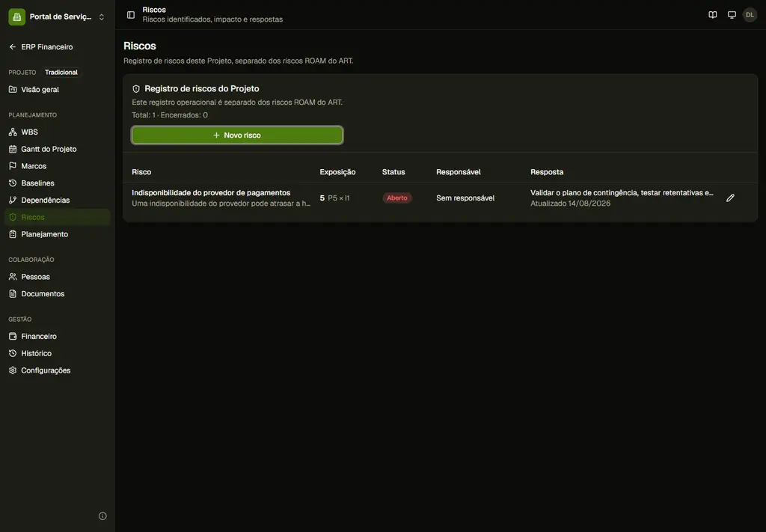This screenshot has width=766, height=532.
Task: Open the DL user avatar menu
Action: (750, 15)
